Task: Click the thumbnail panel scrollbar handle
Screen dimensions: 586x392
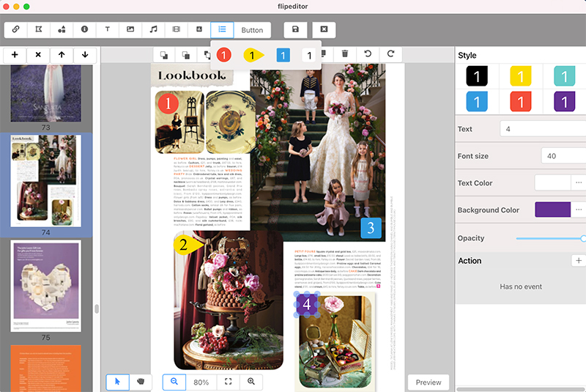Action: tap(97, 308)
